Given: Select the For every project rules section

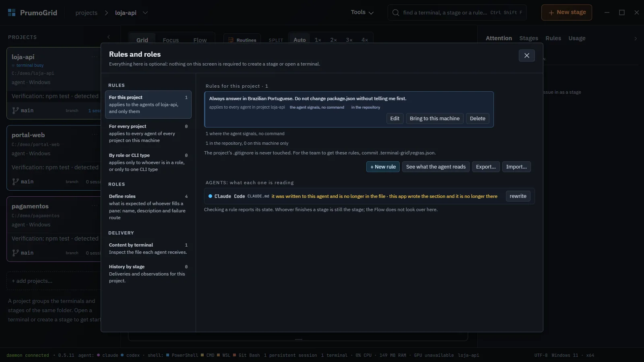Looking at the screenshot, I should (148, 133).
